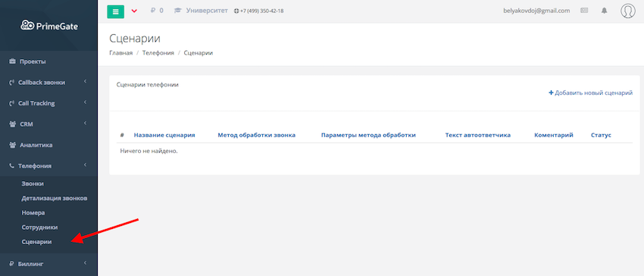Collapse the Телефония section
644x276 pixels.
click(x=48, y=166)
